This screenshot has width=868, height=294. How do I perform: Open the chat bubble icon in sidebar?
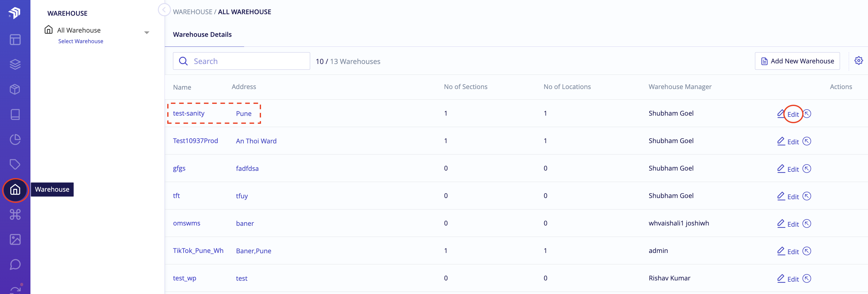click(15, 264)
